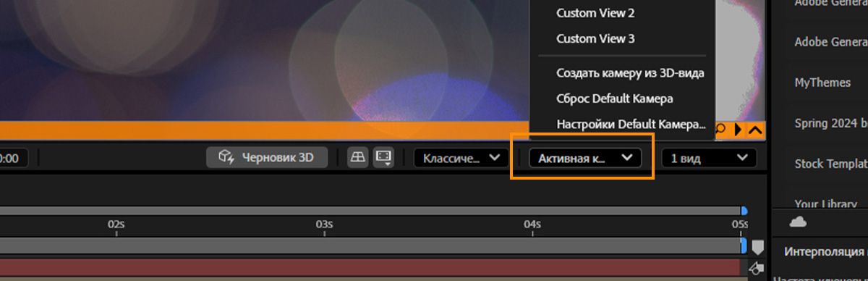Click the Интерполяция panel title
Image resolution: width=868 pixels, height=281 pixels.
[825, 252]
